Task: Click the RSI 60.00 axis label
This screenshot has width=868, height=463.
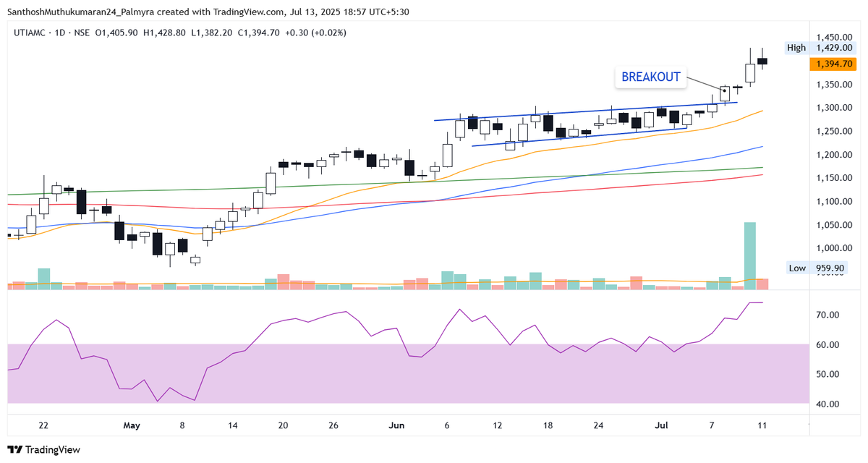Action: 827,345
